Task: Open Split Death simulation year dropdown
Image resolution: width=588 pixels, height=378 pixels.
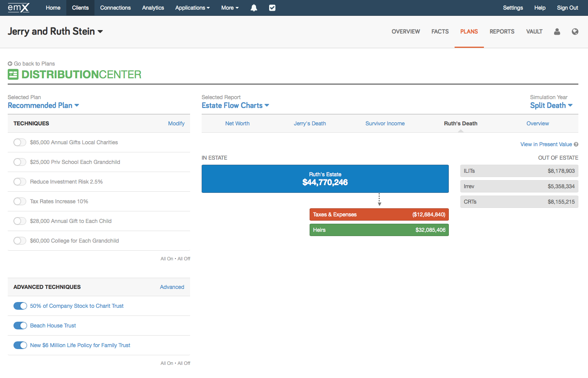Action: [x=551, y=105]
